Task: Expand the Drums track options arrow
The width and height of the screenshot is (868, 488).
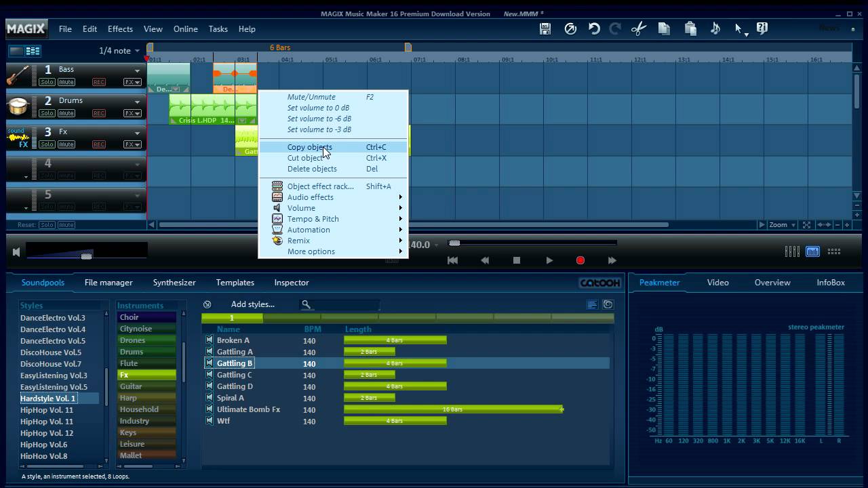Action: click(137, 102)
